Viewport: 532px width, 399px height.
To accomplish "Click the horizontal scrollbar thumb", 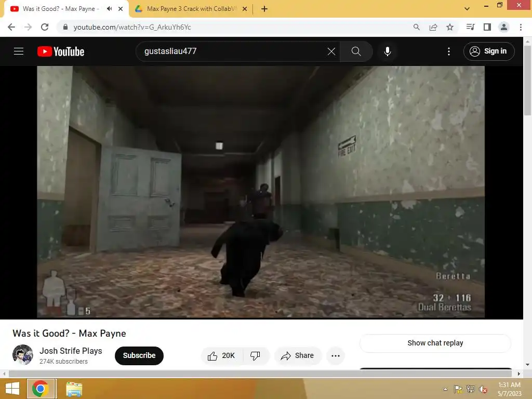I will [260, 374].
